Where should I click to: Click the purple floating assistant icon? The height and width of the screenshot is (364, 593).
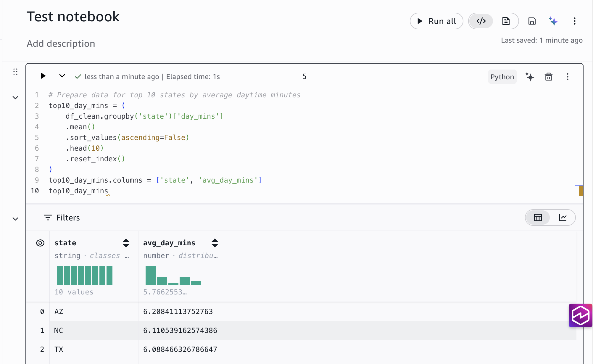(x=580, y=315)
